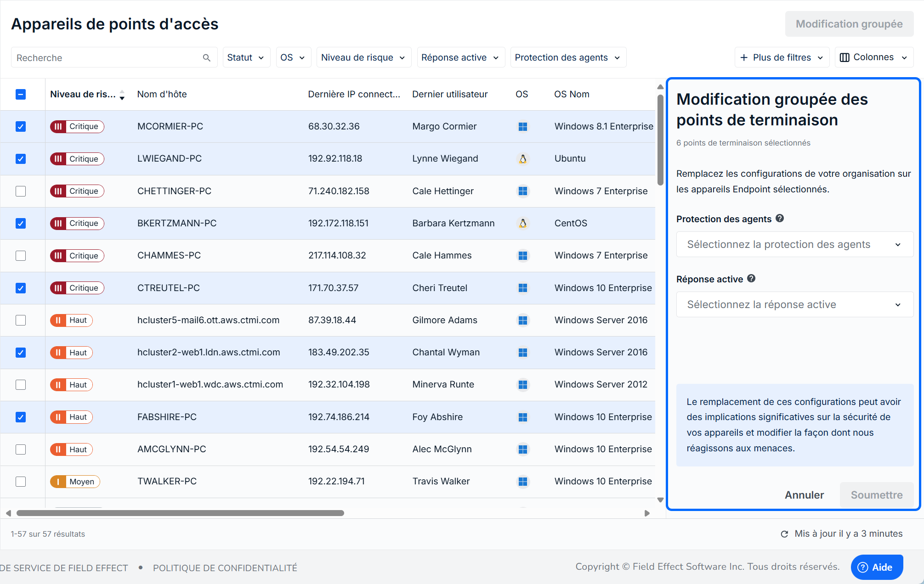
Task: Check the CHETTINGER-PC row checkbox
Action: coord(21,191)
